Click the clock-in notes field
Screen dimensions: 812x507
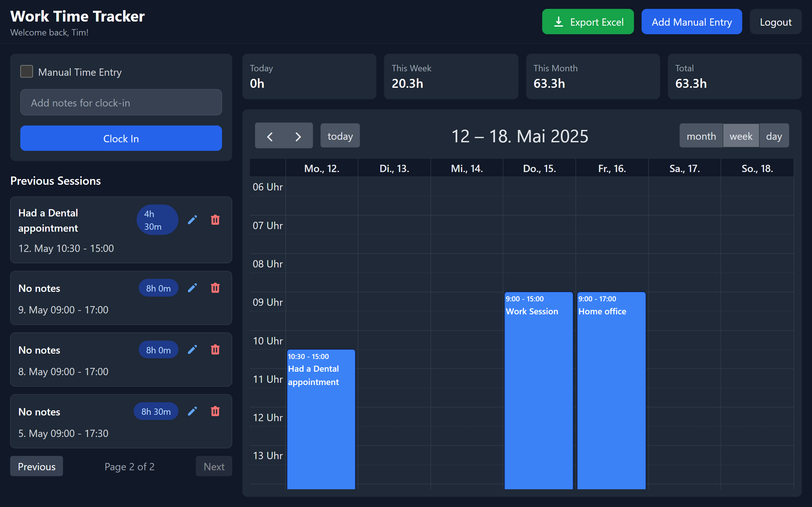[x=121, y=102]
